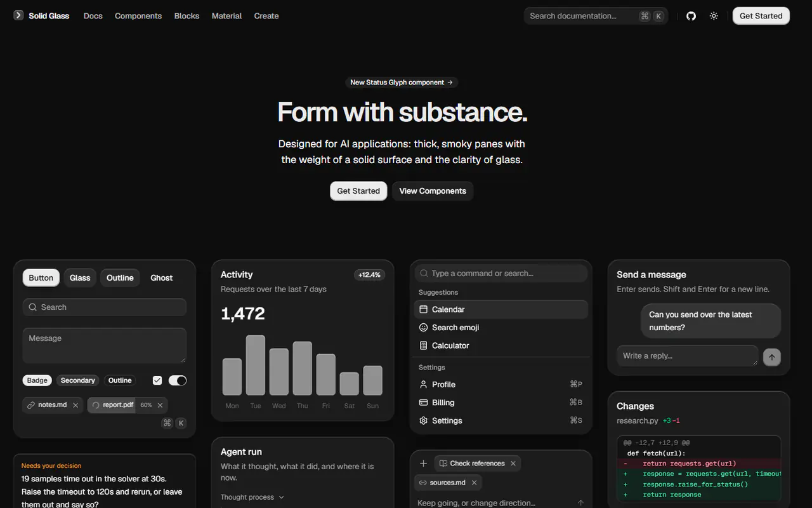Click the Glass variant button
The height and width of the screenshot is (508, 812).
80,277
